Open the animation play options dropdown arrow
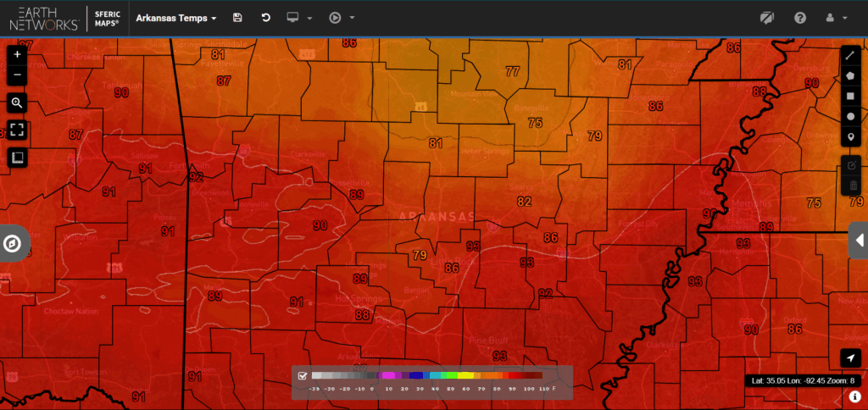This screenshot has height=410, width=868. 352,18
